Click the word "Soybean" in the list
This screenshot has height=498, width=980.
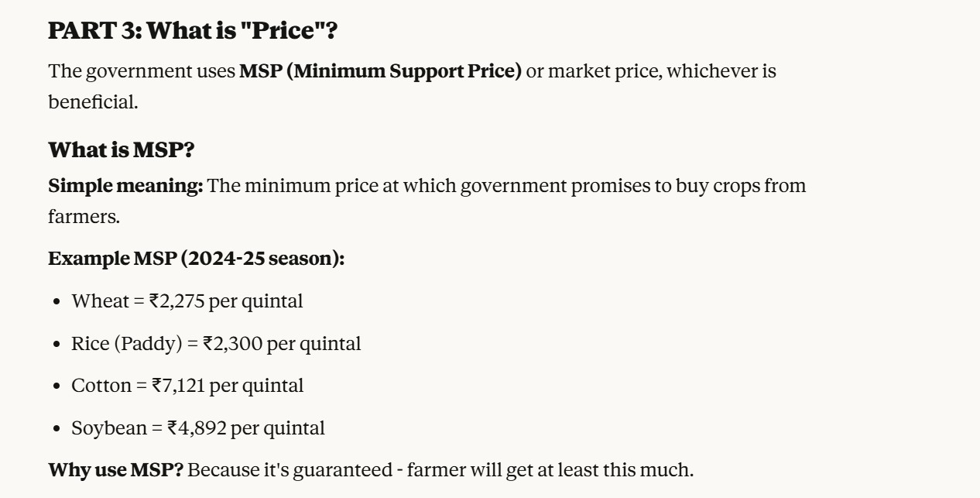108,428
